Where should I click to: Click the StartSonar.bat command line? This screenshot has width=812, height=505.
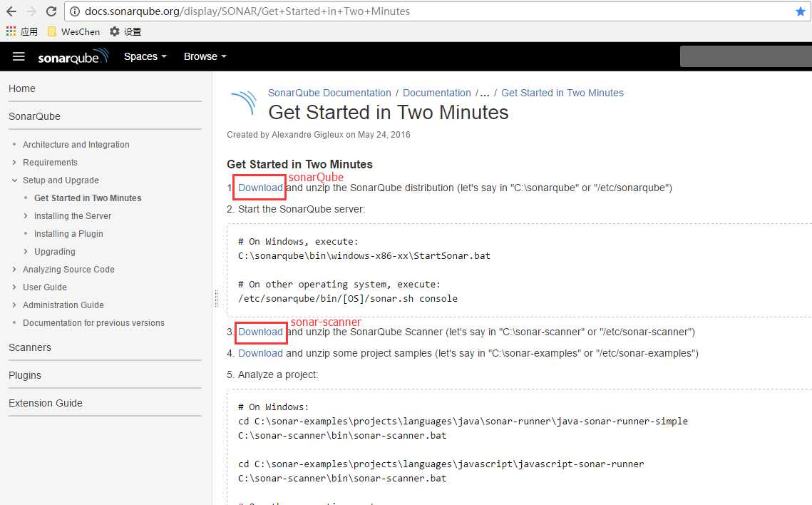pyautogui.click(x=364, y=256)
